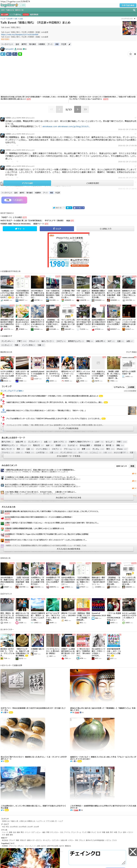The image size is (137, 868).
Task: Select the 注目コメント tab
Action: [x=121, y=466]
